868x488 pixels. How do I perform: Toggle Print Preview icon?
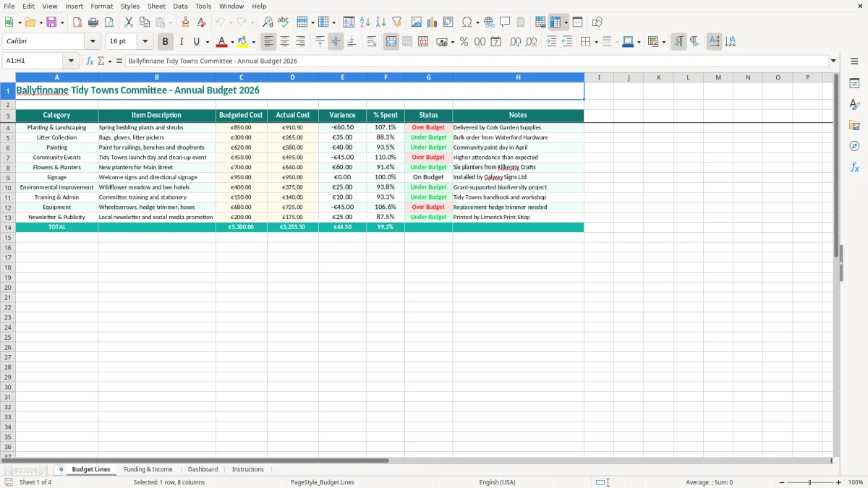pos(109,22)
